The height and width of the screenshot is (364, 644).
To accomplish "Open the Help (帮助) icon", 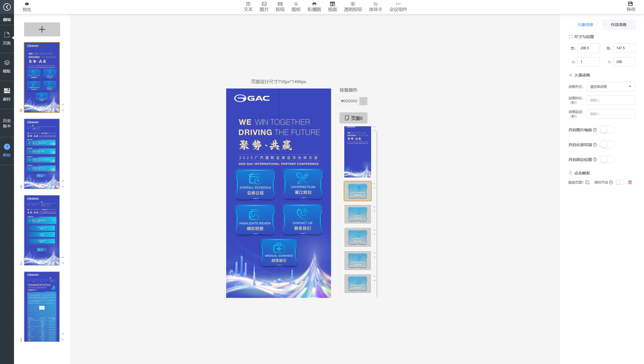I will pos(7,147).
